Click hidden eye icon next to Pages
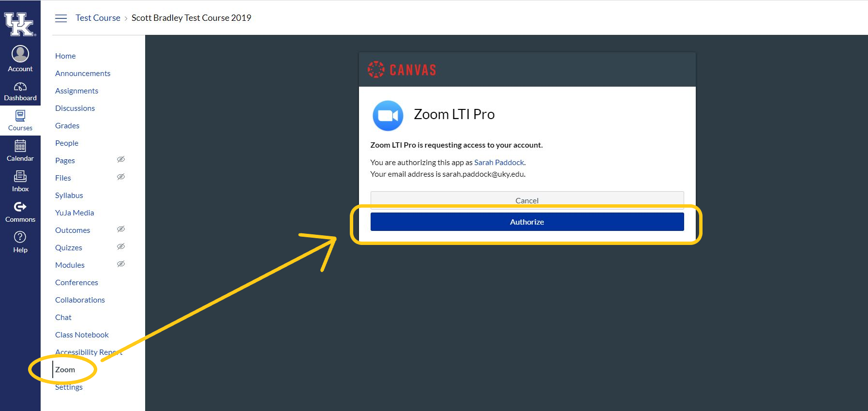 (121, 159)
